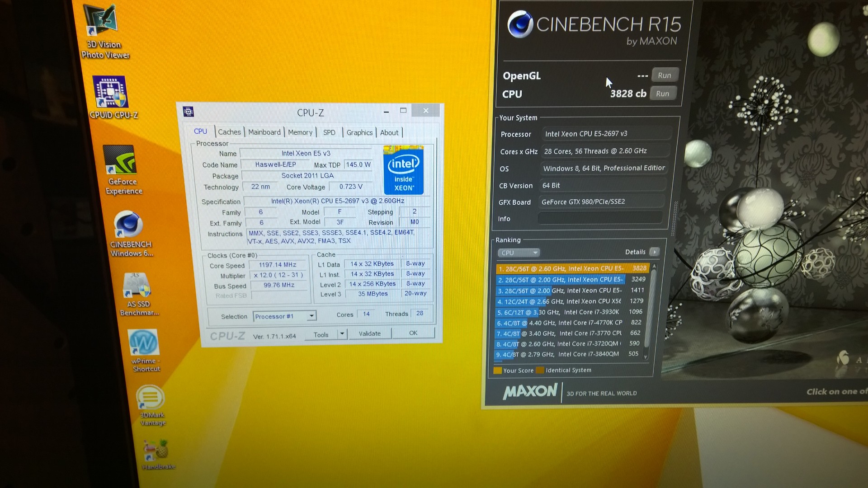Viewport: 868px width, 488px height.
Task: Launch the 3DMark Vantage desktop icon
Action: click(x=152, y=405)
